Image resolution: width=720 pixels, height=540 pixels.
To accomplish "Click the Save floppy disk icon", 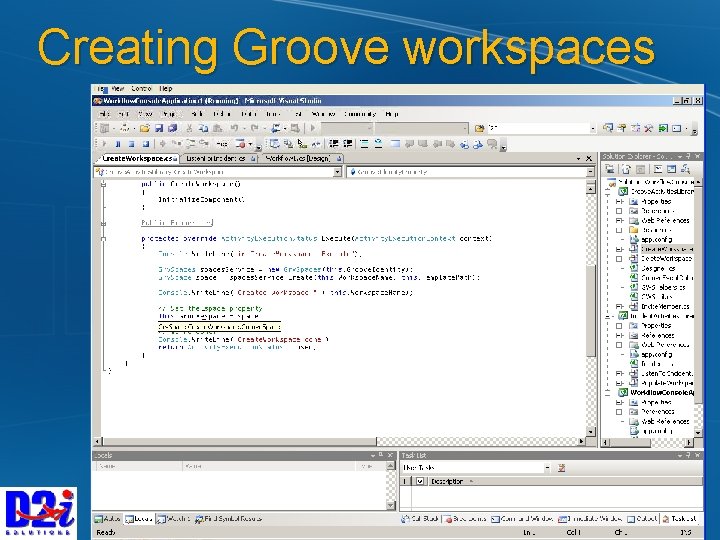I will [x=159, y=129].
